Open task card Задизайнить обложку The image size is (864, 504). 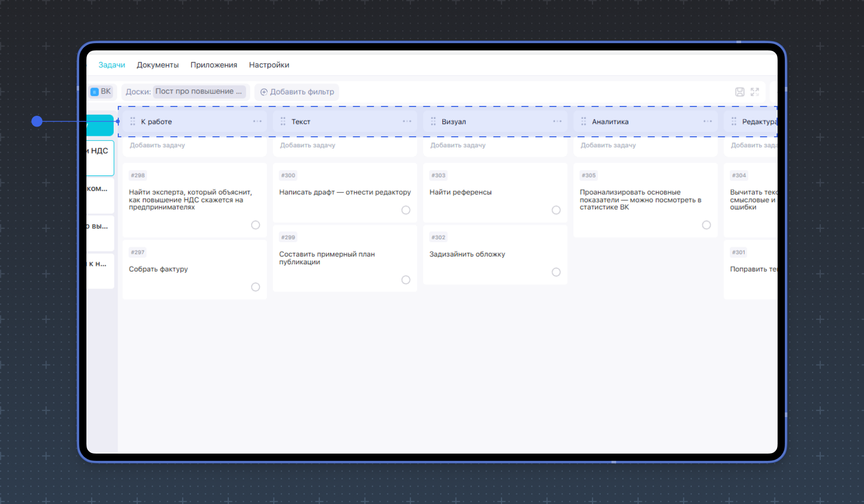tap(495, 255)
